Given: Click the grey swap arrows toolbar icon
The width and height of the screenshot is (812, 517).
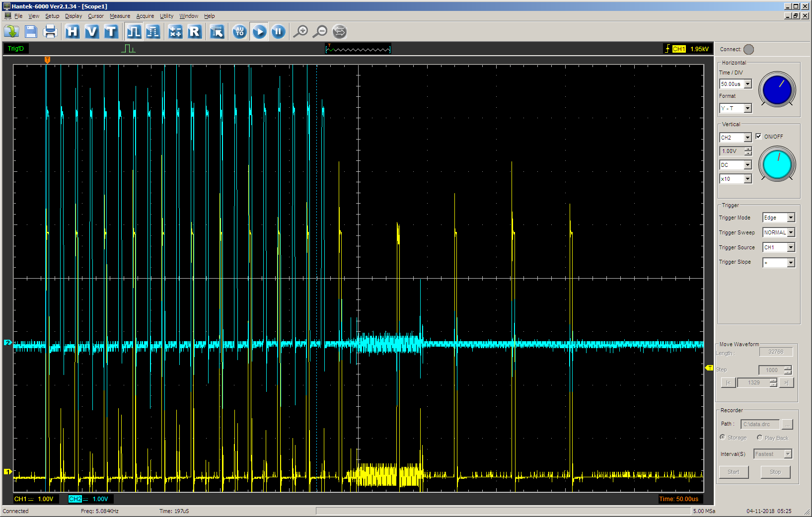Looking at the screenshot, I should [339, 32].
